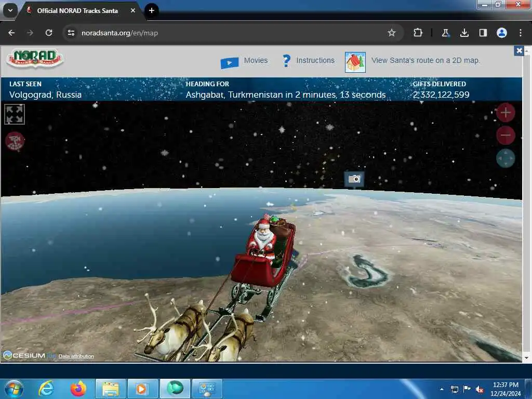Toggle fullscreen map view

[x=15, y=114]
